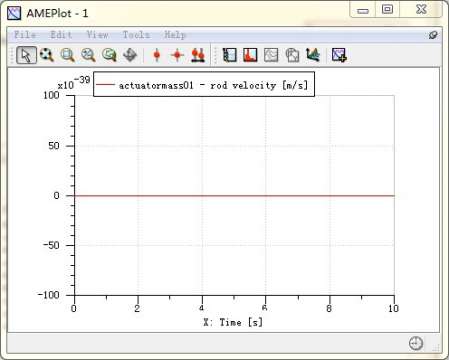Click the autoscale magnifier icon
The image size is (449, 360).
coord(88,55)
